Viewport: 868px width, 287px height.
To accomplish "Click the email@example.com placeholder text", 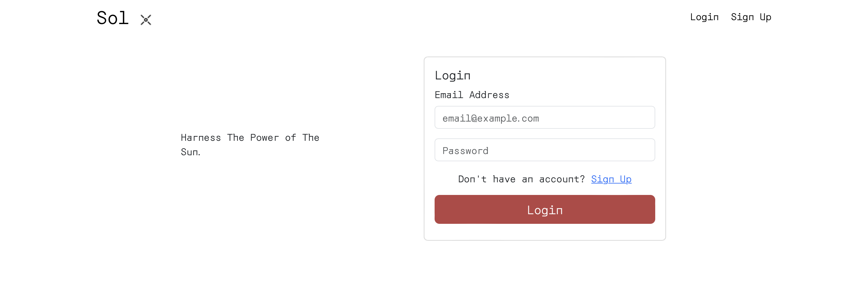I will 491,119.
